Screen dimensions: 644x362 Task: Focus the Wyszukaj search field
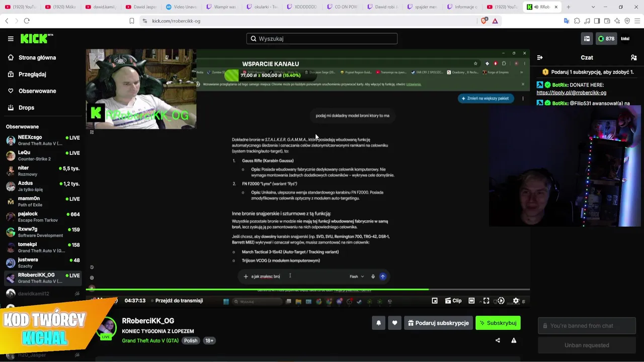322,39
